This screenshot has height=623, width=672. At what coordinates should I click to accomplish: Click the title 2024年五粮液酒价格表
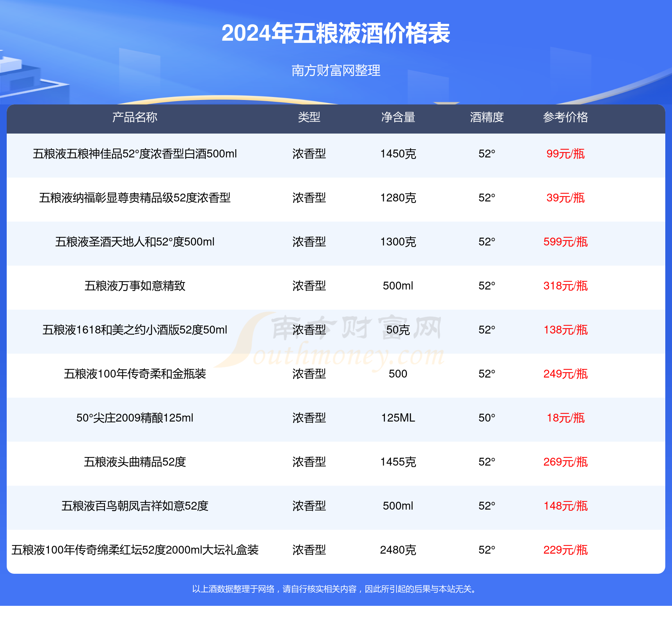[x=336, y=34]
